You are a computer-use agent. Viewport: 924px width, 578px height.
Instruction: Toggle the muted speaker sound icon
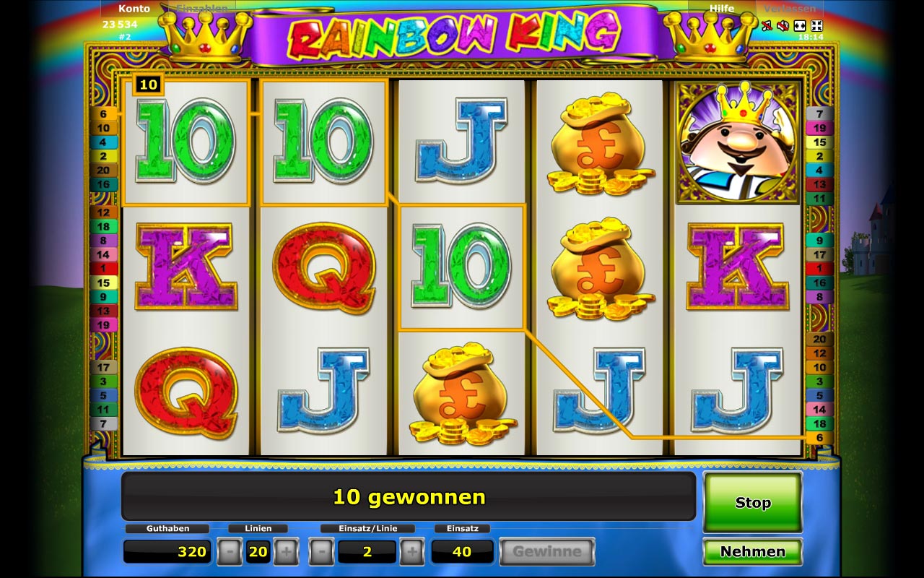[x=783, y=26]
